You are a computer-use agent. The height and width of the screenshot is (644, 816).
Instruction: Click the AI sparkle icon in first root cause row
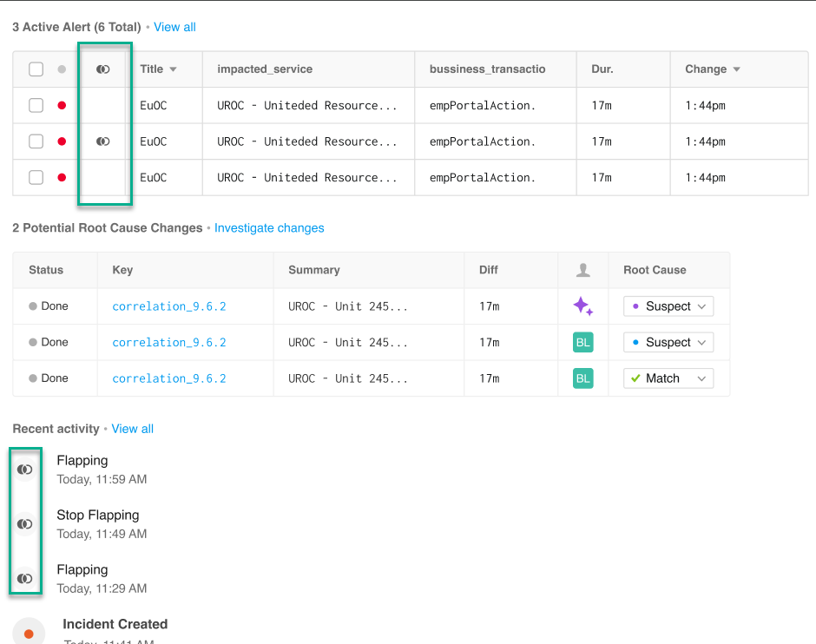[582, 306]
